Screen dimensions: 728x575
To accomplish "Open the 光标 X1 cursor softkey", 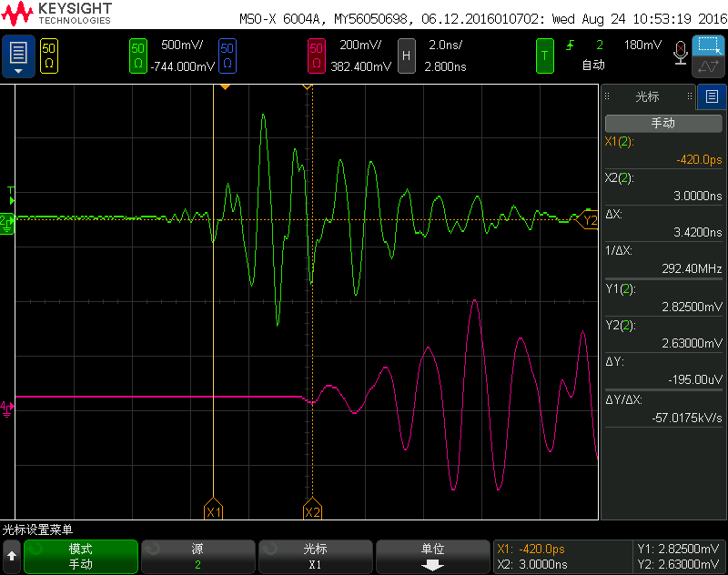I will (x=315, y=556).
